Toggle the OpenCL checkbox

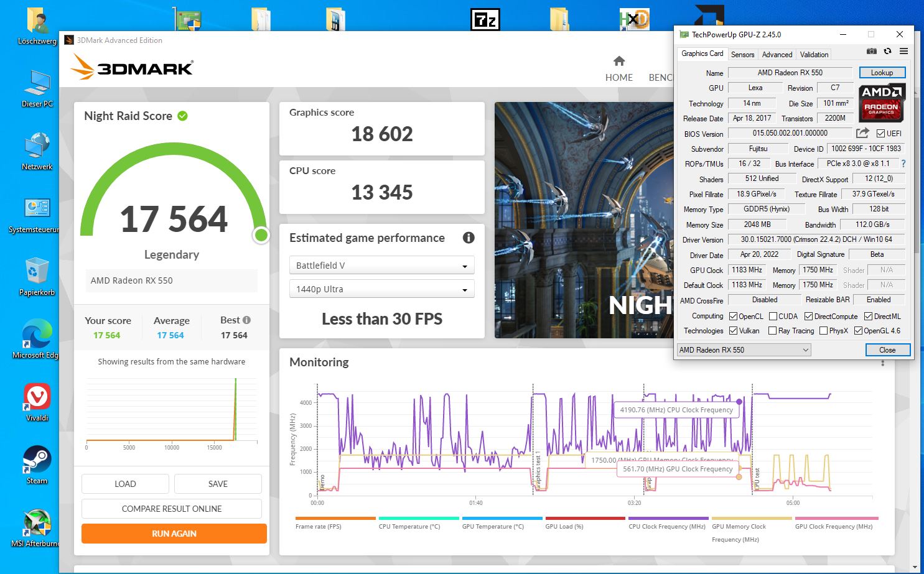[733, 316]
